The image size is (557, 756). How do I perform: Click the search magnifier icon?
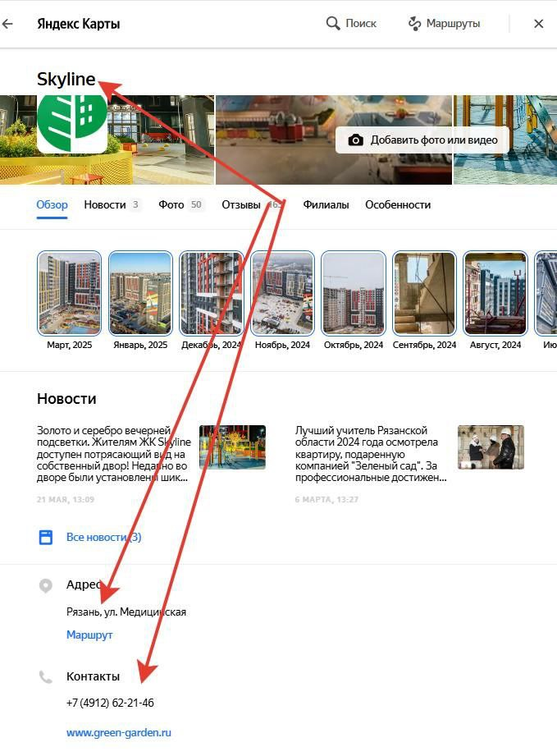pyautogui.click(x=333, y=24)
